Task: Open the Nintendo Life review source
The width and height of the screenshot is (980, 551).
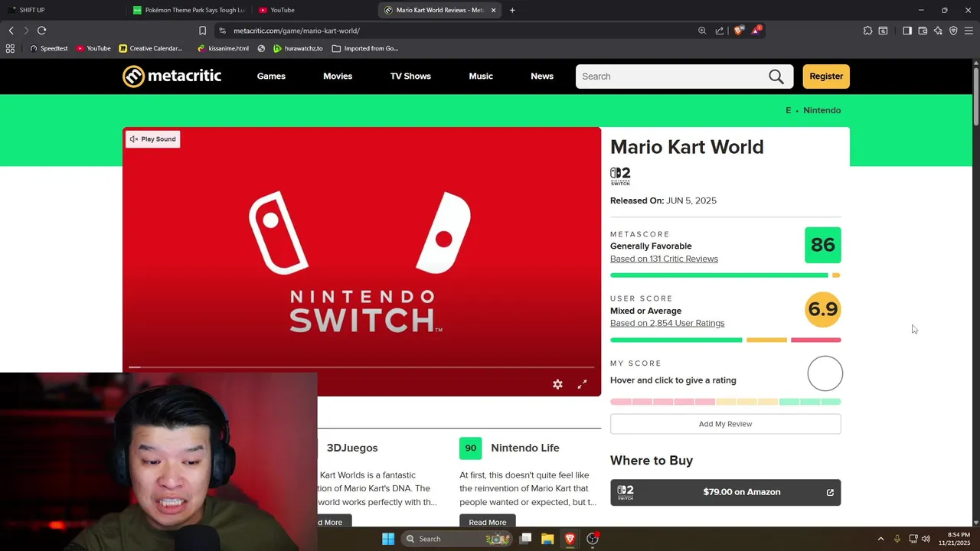Action: pyautogui.click(x=525, y=448)
